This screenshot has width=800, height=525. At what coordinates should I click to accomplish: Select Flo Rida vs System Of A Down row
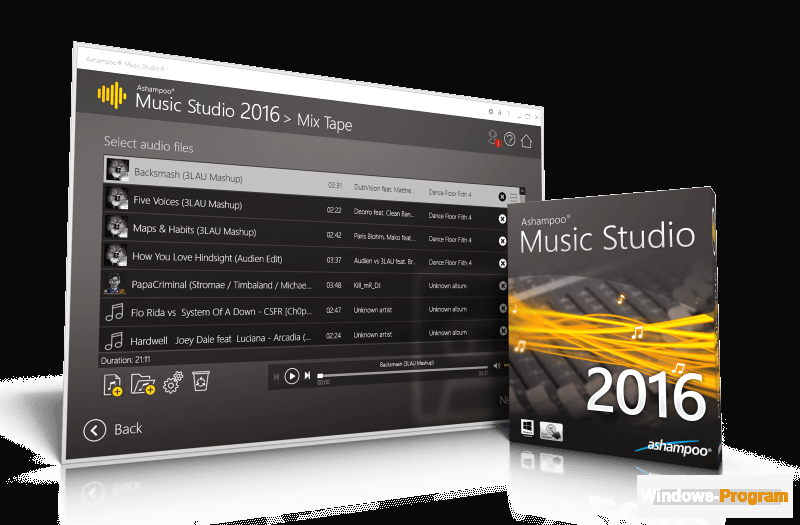[306, 310]
